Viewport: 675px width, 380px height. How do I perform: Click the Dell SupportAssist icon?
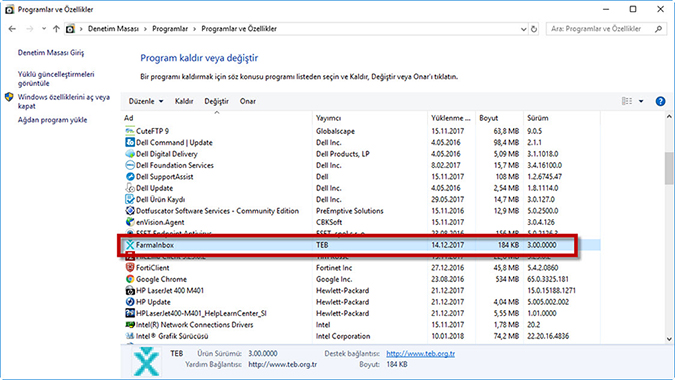[x=130, y=176]
